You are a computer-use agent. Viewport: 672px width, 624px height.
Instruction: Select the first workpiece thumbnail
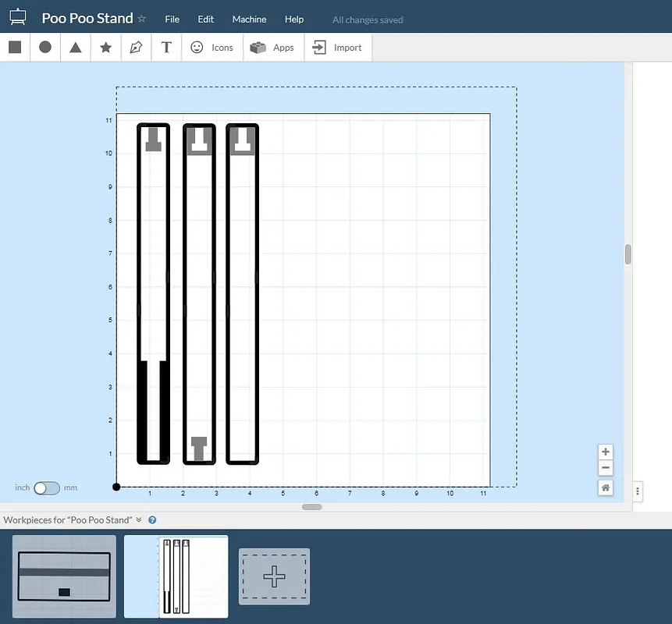[65, 576]
